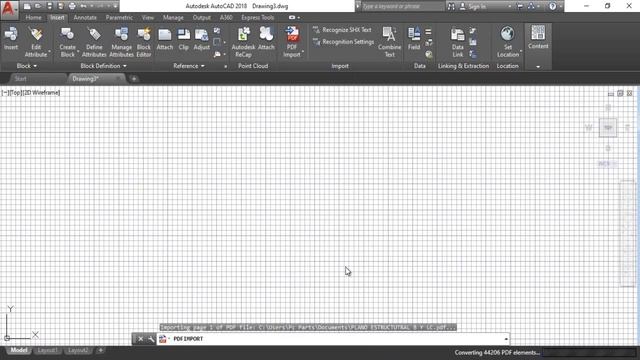Switch to the Layout1 tab
Viewport: 640px width, 360px height.
pyautogui.click(x=47, y=350)
